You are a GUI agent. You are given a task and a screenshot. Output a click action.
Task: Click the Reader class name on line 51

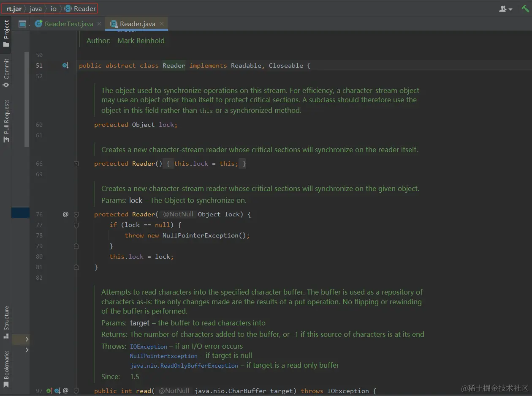(x=174, y=66)
